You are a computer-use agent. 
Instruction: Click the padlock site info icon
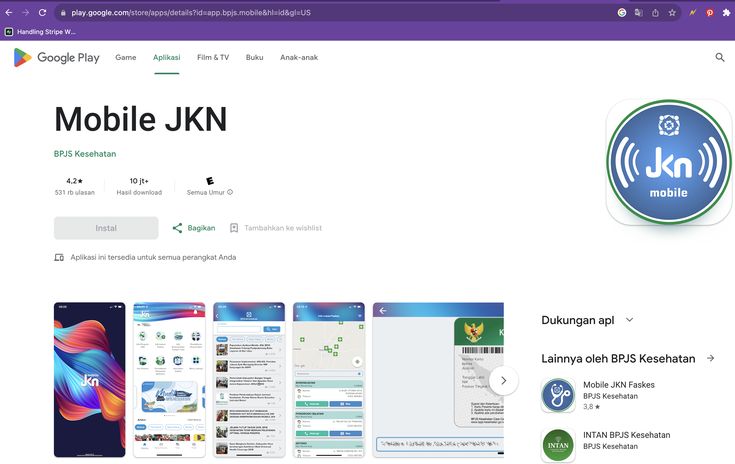point(63,13)
